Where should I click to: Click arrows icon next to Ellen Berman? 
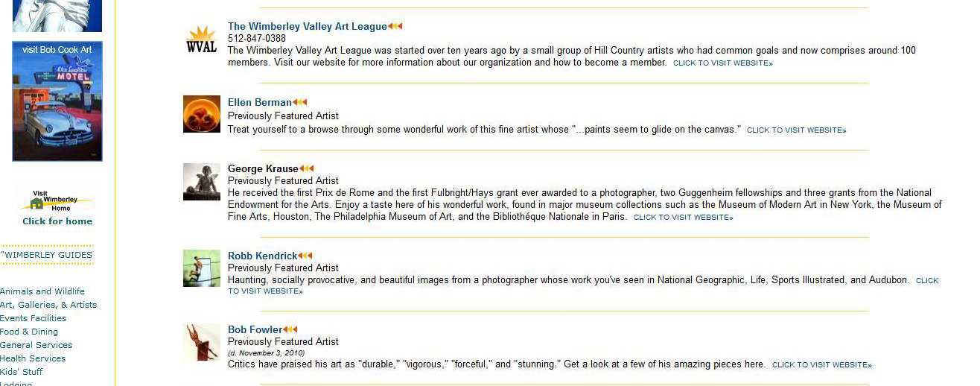(299, 103)
